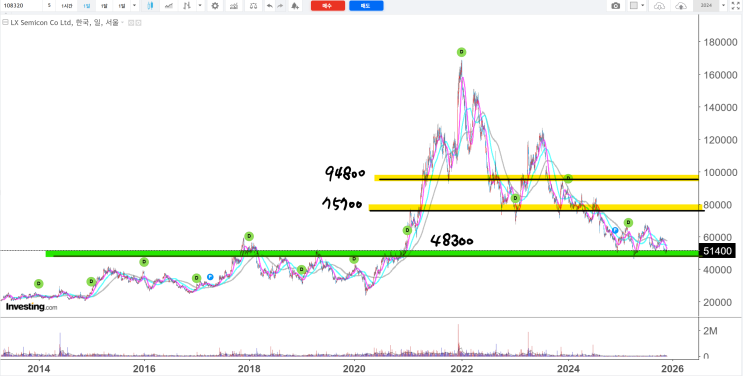
Task: Take a chart snapshot with camera icon
Action: [616, 6]
